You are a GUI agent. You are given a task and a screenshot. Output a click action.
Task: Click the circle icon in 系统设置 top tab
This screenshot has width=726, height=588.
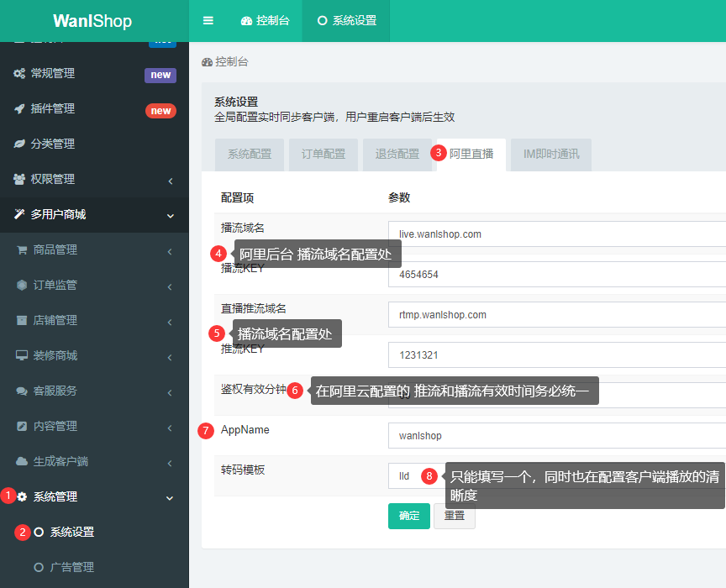[x=323, y=21]
